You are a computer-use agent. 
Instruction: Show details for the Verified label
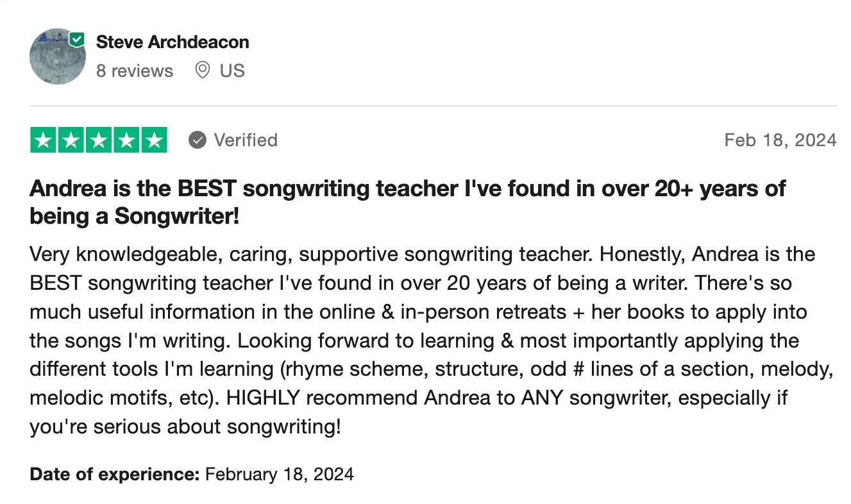pos(246,140)
